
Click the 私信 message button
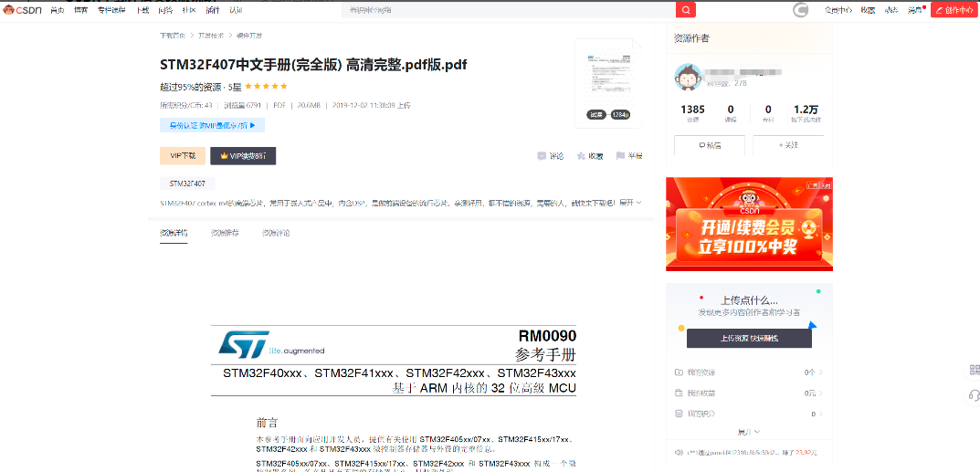710,145
